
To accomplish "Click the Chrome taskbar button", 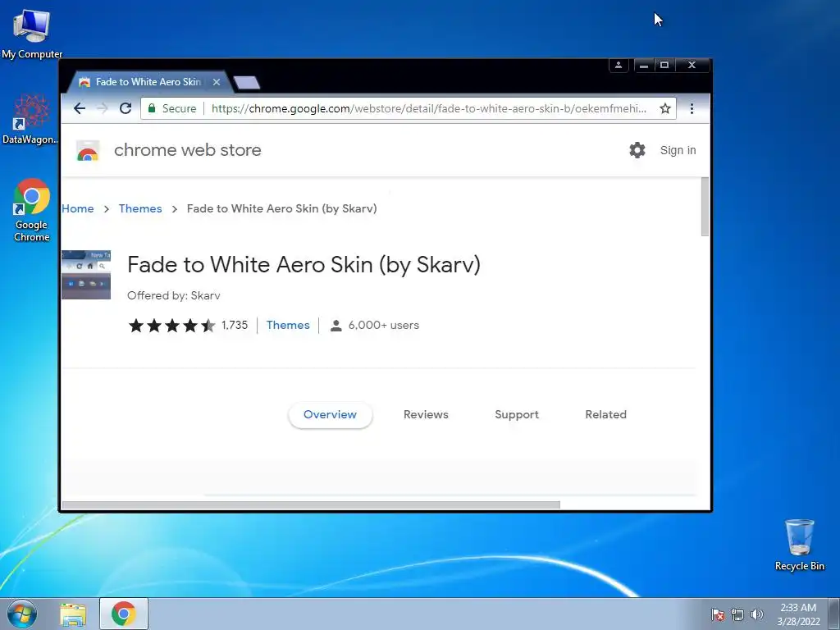I will pos(124,614).
